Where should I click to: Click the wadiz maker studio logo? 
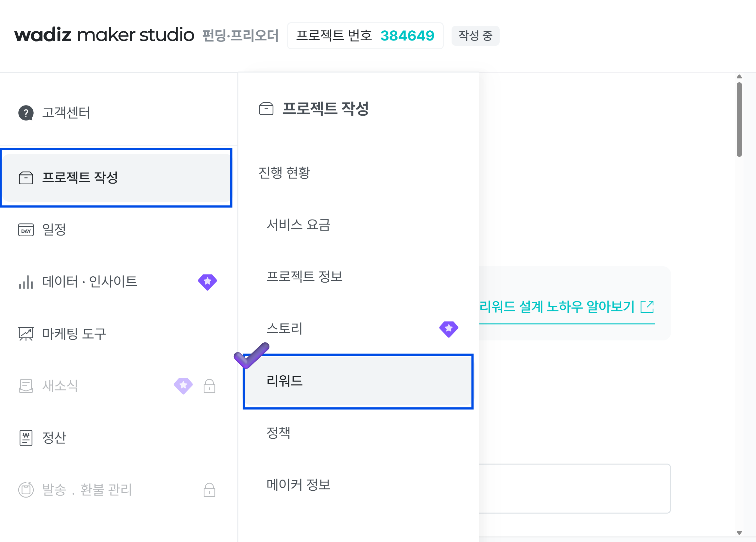pyautogui.click(x=104, y=35)
